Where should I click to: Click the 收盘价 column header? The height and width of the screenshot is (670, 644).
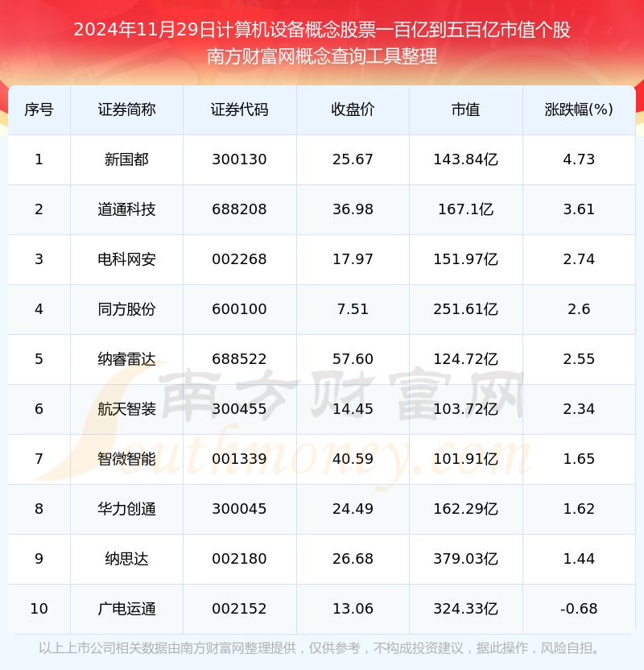(353, 110)
